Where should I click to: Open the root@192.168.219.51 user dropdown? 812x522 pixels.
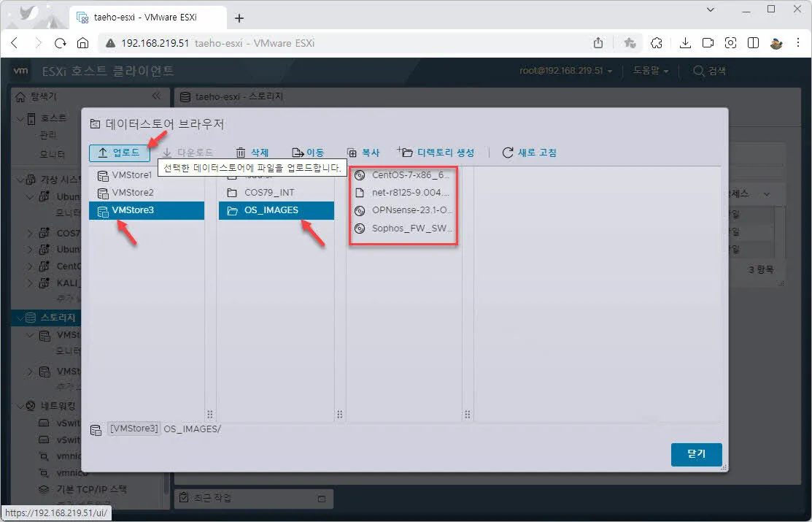565,71
